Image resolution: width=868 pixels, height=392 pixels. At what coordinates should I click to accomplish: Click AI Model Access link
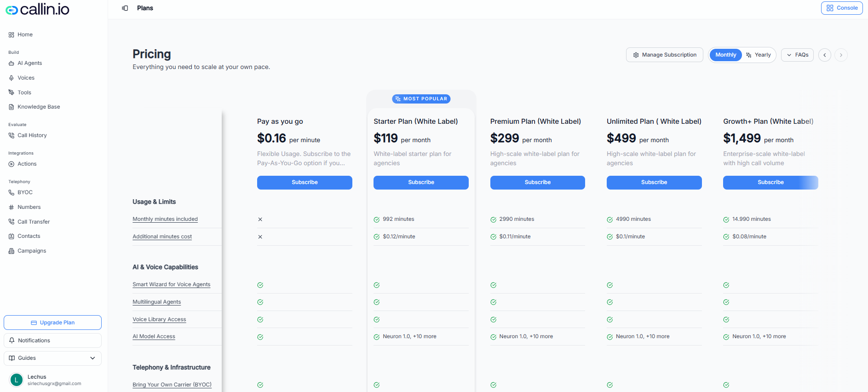154,336
